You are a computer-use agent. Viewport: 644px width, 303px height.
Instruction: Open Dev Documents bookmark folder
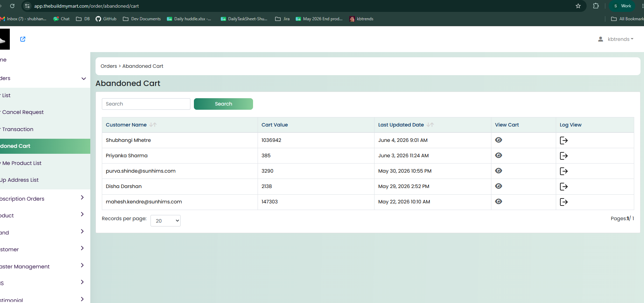[142, 19]
